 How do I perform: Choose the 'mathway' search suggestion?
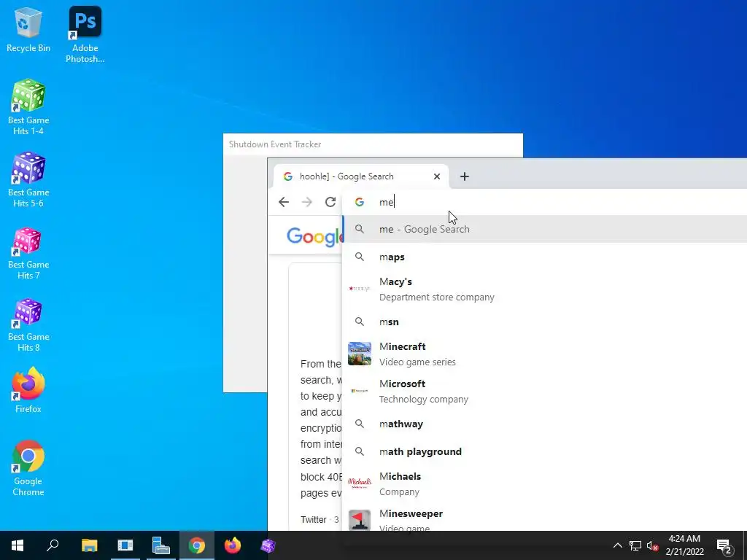click(x=544, y=424)
